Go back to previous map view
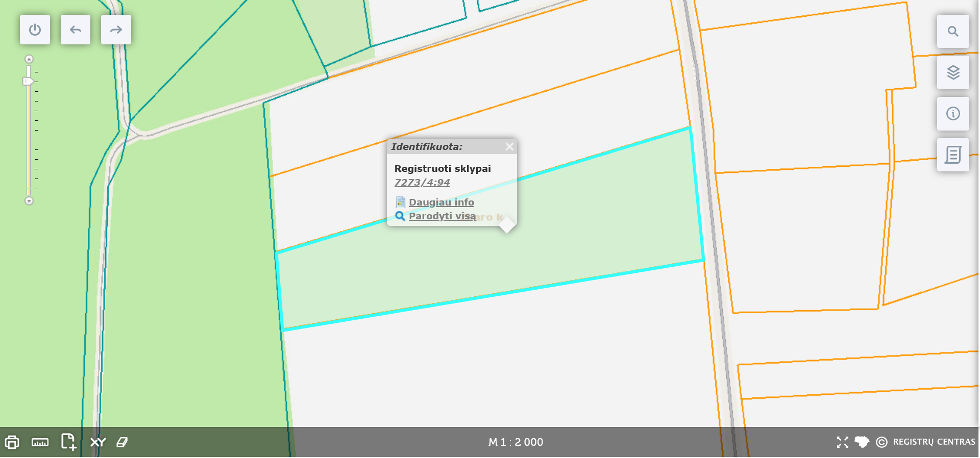Image resolution: width=980 pixels, height=458 pixels. point(76,30)
